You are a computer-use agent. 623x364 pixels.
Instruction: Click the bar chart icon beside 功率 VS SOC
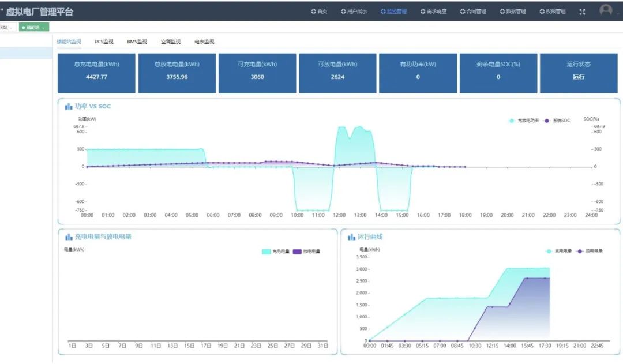pos(69,107)
